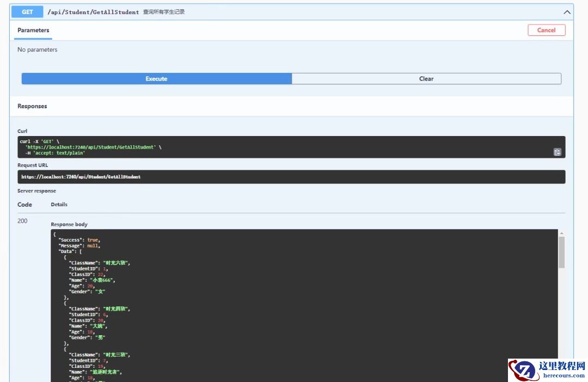The height and width of the screenshot is (382, 588).
Task: Run the request with Execute
Action: (x=156, y=79)
